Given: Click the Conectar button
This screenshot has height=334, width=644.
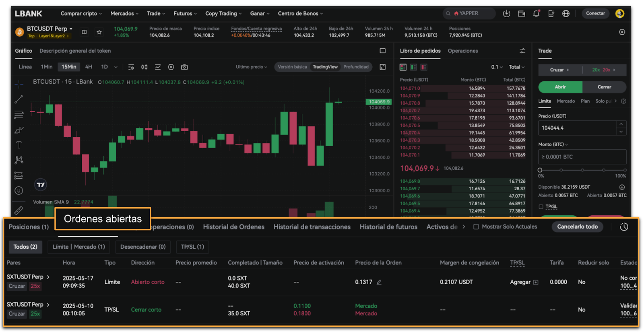Looking at the screenshot, I should [x=595, y=13].
